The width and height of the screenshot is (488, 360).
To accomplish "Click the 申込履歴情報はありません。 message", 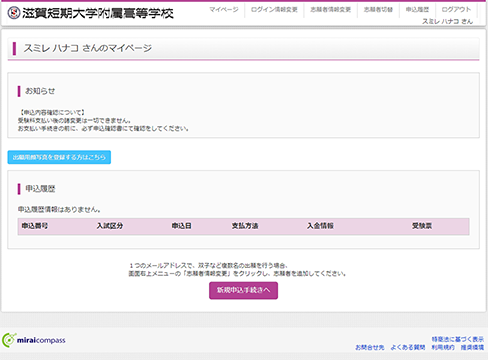I will click(59, 209).
